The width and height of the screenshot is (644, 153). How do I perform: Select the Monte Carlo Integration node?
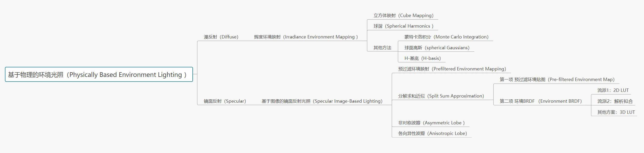click(446, 37)
